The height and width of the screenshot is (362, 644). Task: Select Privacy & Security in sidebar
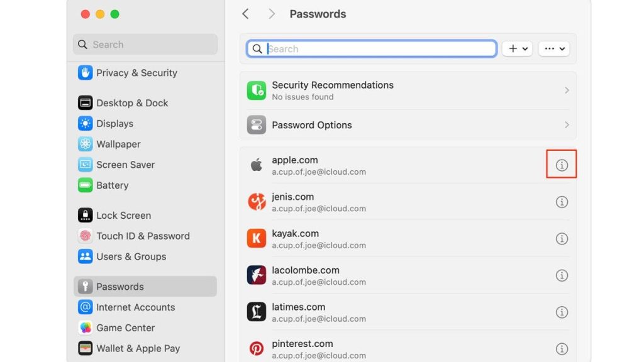pyautogui.click(x=136, y=73)
